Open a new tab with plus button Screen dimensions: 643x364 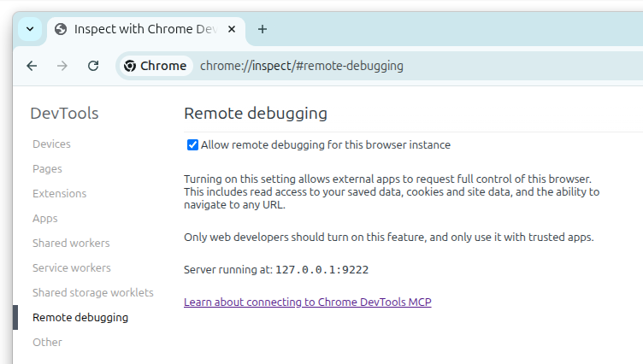point(263,29)
